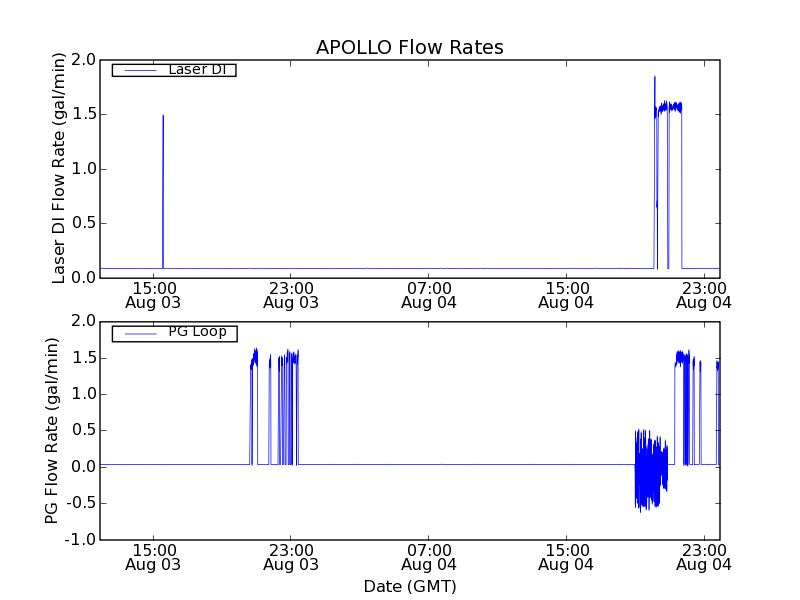The image size is (800, 600).
Task: Click "15:00 Aug 03" tick under Laser DI plot
Action: (153, 296)
